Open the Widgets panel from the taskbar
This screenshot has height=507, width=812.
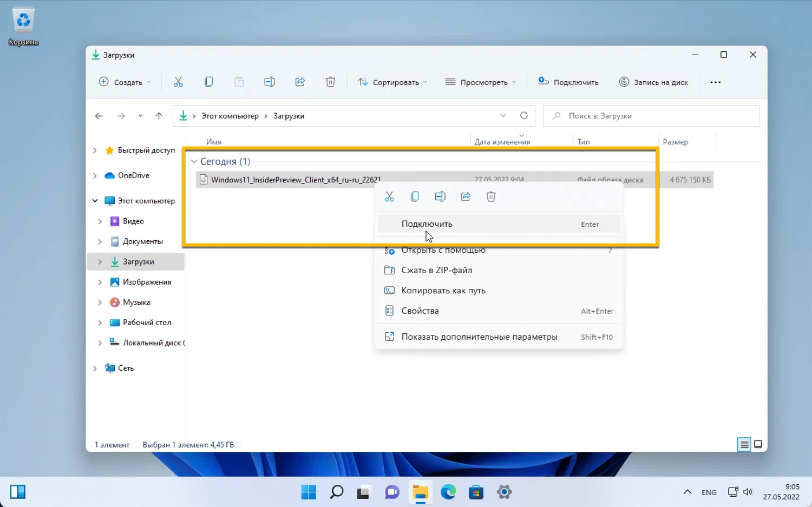coord(18,492)
